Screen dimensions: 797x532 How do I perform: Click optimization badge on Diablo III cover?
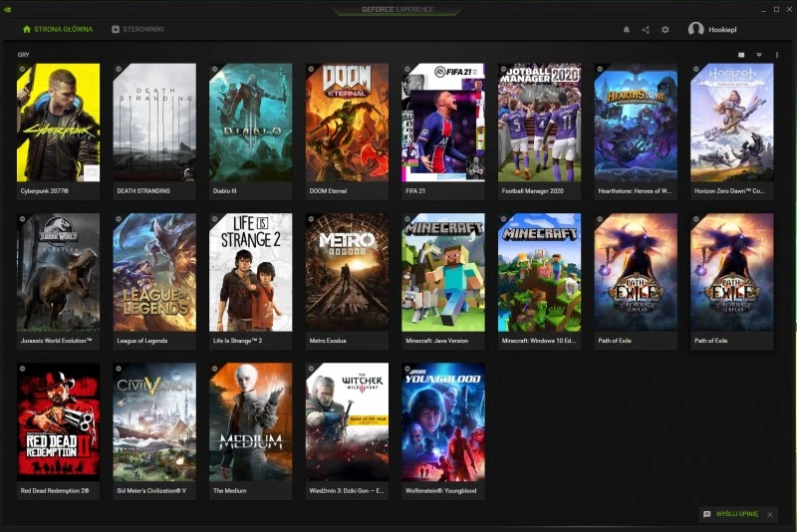(x=214, y=69)
